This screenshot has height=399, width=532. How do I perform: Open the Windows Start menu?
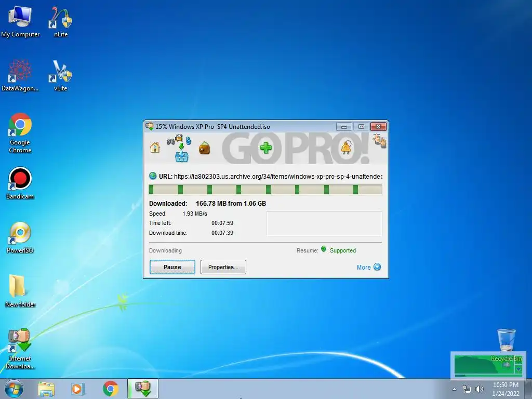(14, 389)
